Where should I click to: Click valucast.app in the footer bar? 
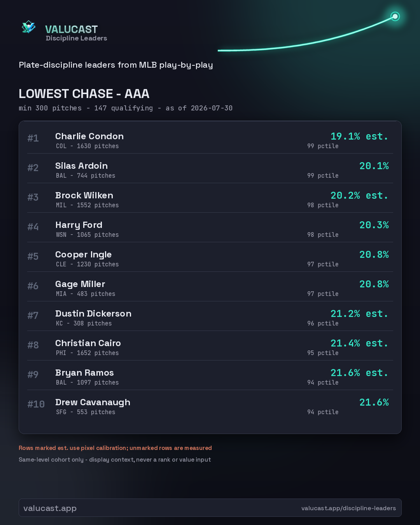coord(50,508)
